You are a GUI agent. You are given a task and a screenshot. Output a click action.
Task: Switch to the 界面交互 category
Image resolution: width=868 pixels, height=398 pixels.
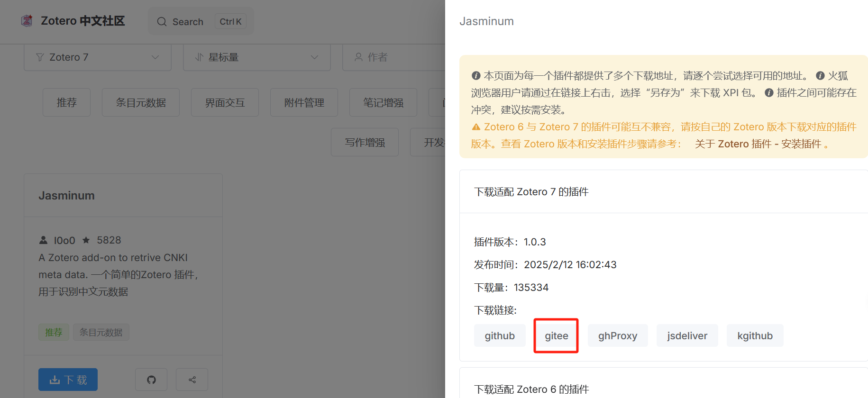[x=225, y=102]
